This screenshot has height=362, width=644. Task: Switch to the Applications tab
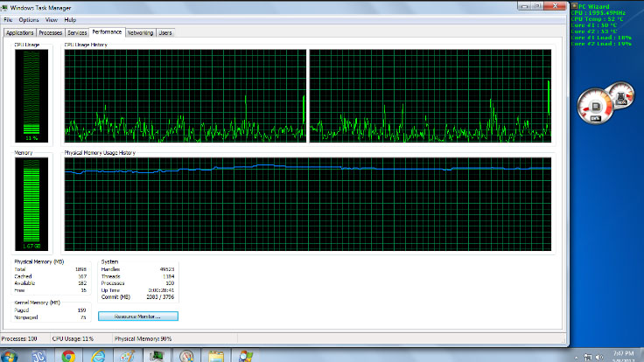(x=20, y=32)
